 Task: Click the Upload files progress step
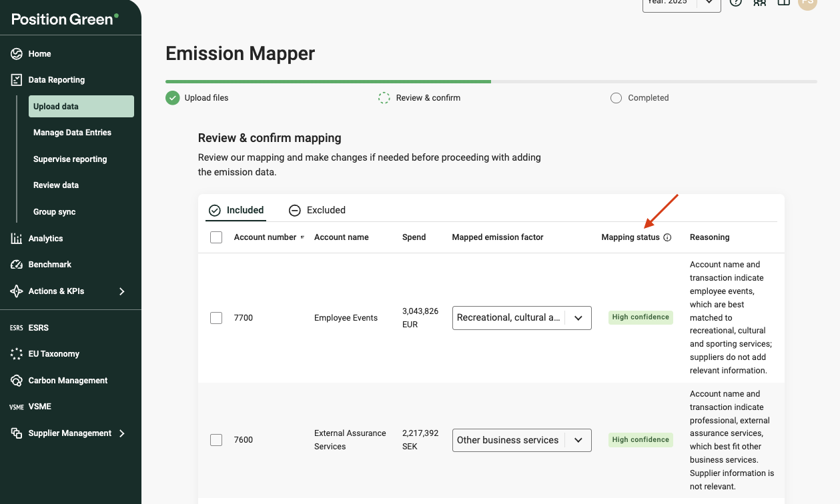tap(197, 98)
